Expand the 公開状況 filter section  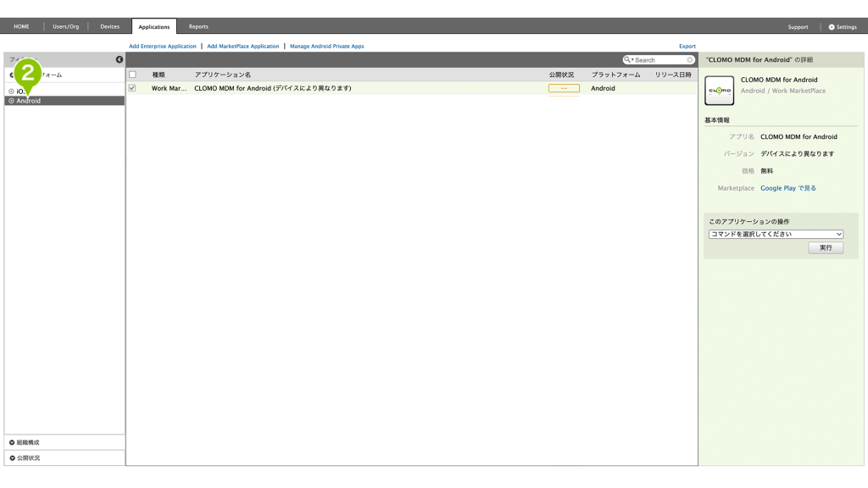click(x=64, y=457)
